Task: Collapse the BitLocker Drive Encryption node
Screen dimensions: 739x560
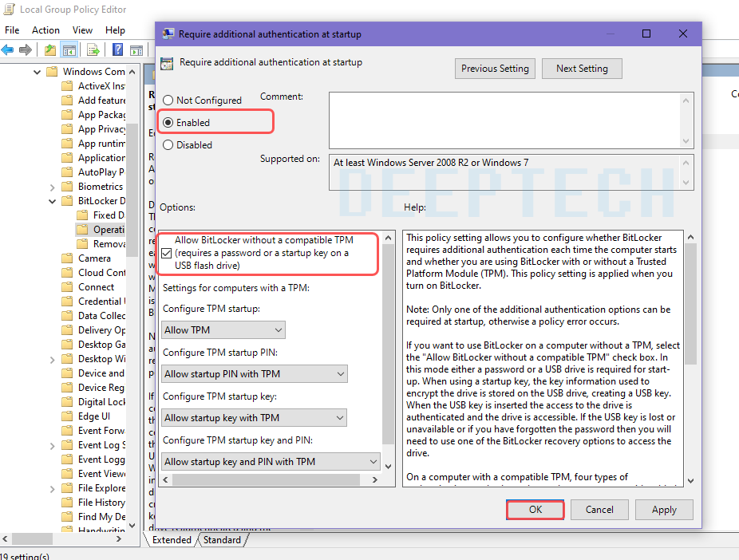Action: (x=53, y=202)
